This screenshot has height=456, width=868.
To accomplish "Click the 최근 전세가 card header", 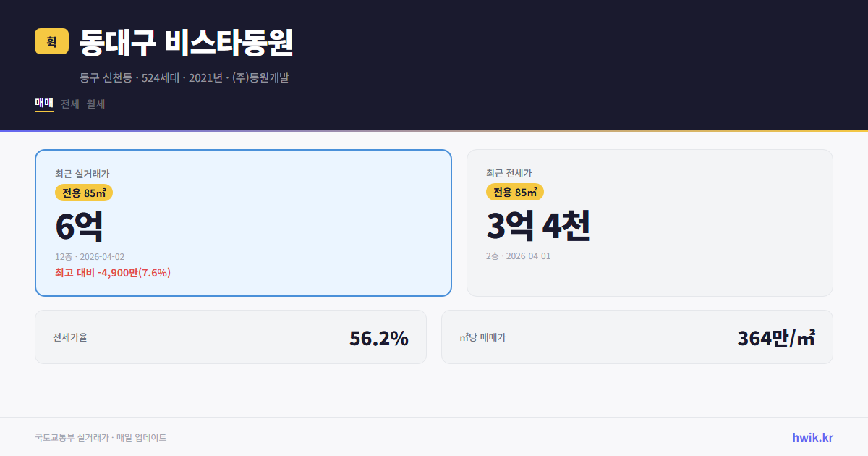I will coord(509,174).
